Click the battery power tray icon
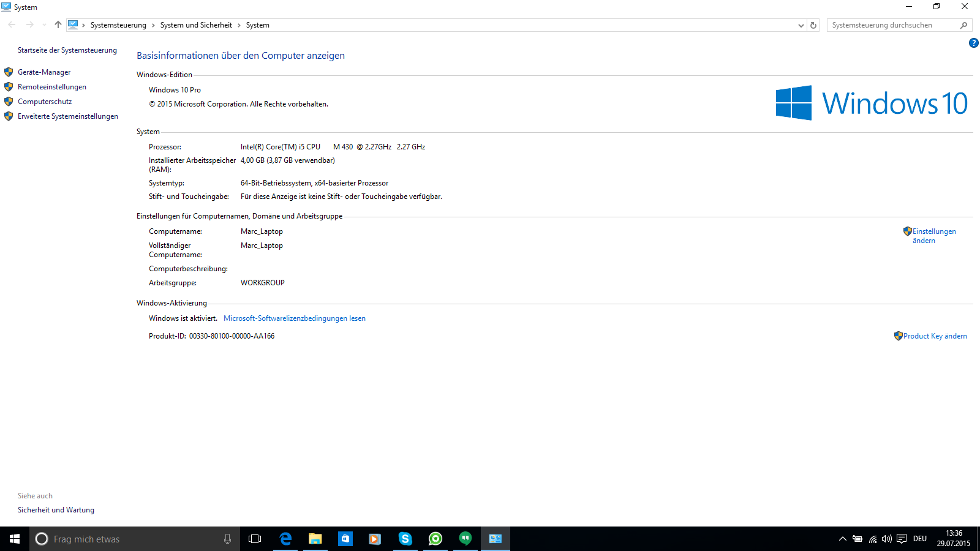The height and width of the screenshot is (551, 980). pos(858,539)
